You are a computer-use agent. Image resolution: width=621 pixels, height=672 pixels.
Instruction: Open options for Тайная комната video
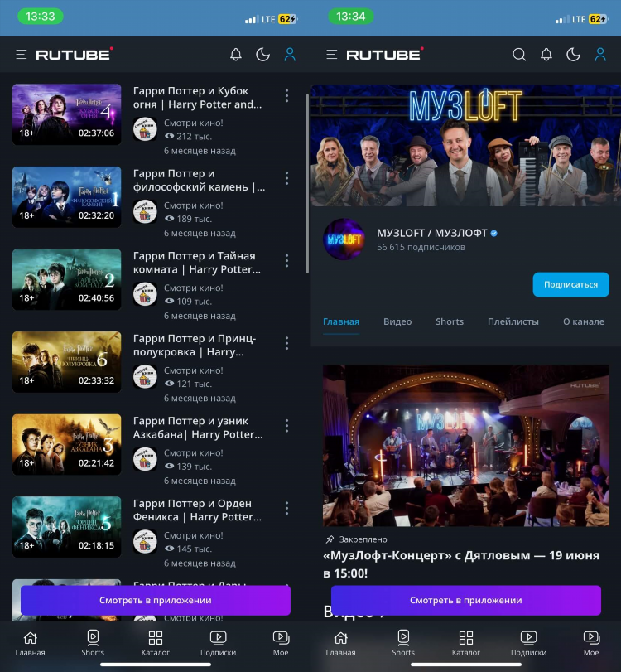click(287, 260)
